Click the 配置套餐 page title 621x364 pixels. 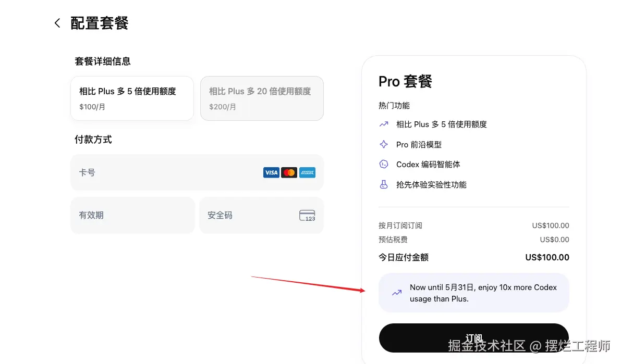coord(100,23)
